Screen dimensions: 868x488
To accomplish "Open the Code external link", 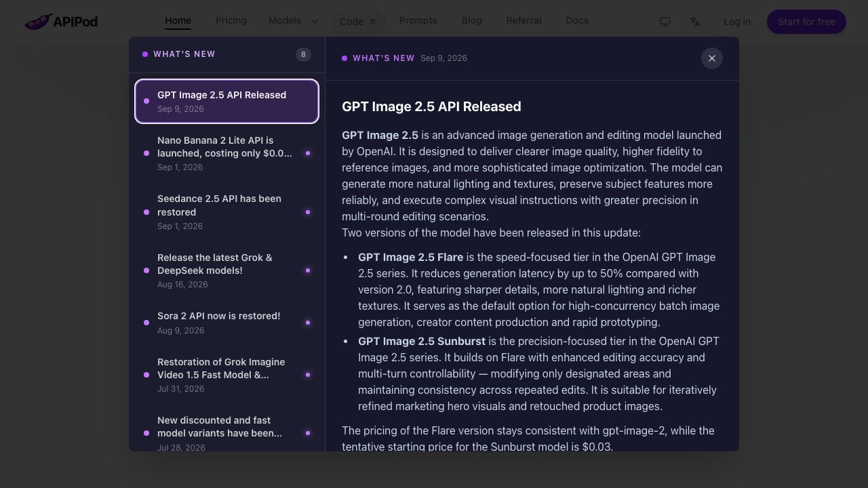I will (358, 22).
